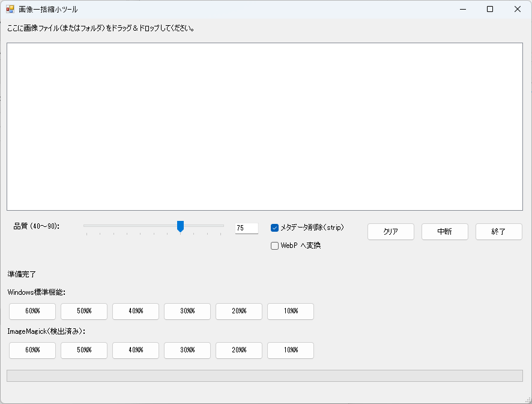Click the 60% button under ImageMagick
Image resolution: width=532 pixels, height=404 pixels.
pos(32,350)
